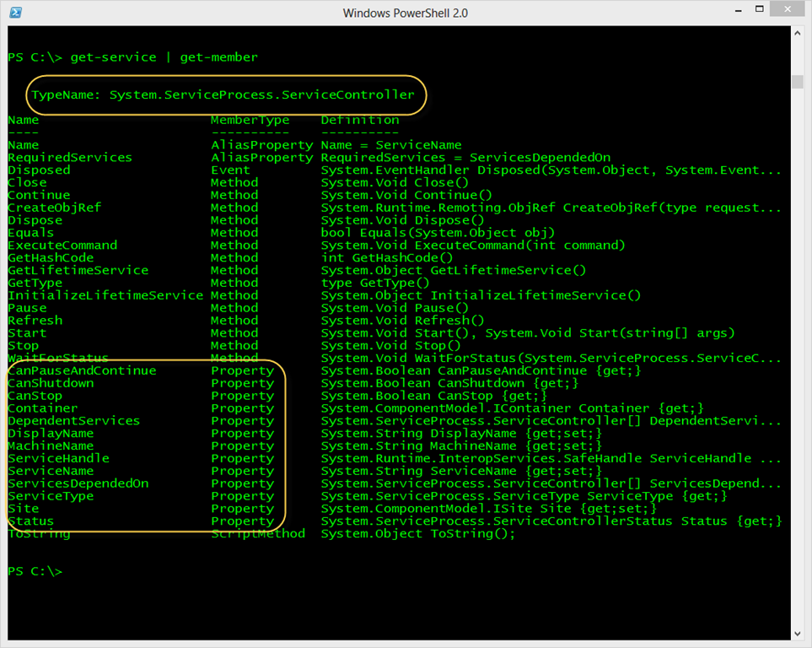
Task: Click the 'Refresh' method name
Action: (x=35, y=321)
